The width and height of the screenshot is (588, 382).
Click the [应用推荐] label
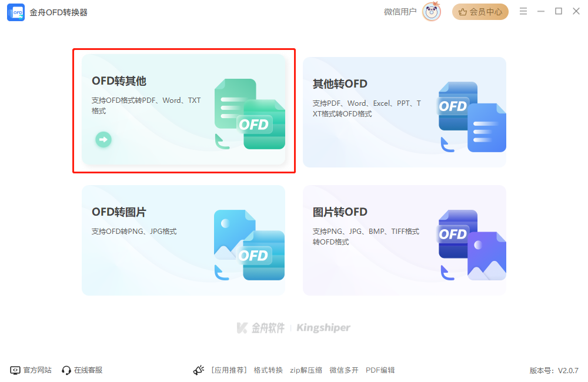click(x=229, y=370)
